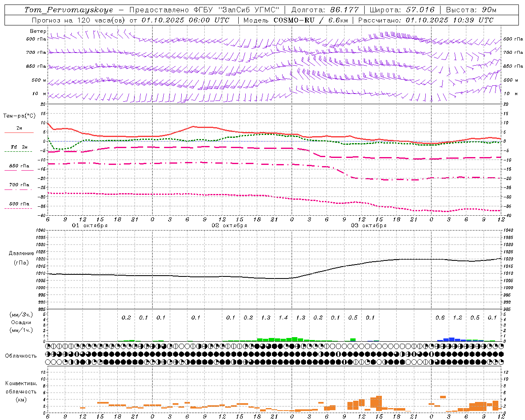This screenshot has width=525, height=420.
Task: Click the (мм/1ч.) precipitation unit label
Action: (21, 330)
